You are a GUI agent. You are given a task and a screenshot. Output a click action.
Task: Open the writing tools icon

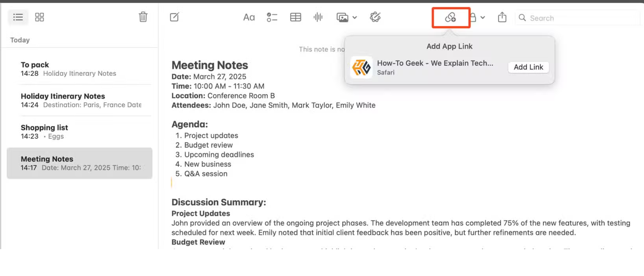[375, 17]
